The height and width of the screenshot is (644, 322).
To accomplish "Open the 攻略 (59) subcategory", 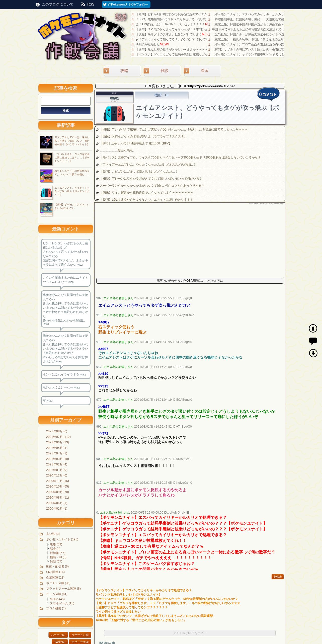I will tap(56, 544).
